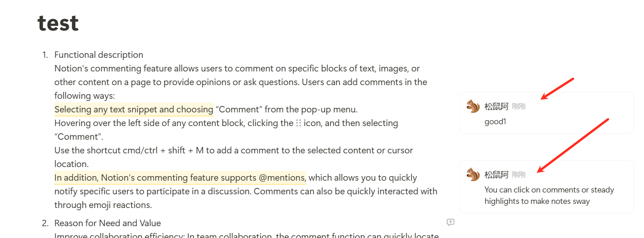Image resolution: width=644 pixels, height=238 pixels.
Task: Click highlighted text 'In addition, Notion's commenting feature supports @mentions'
Action: click(180, 177)
